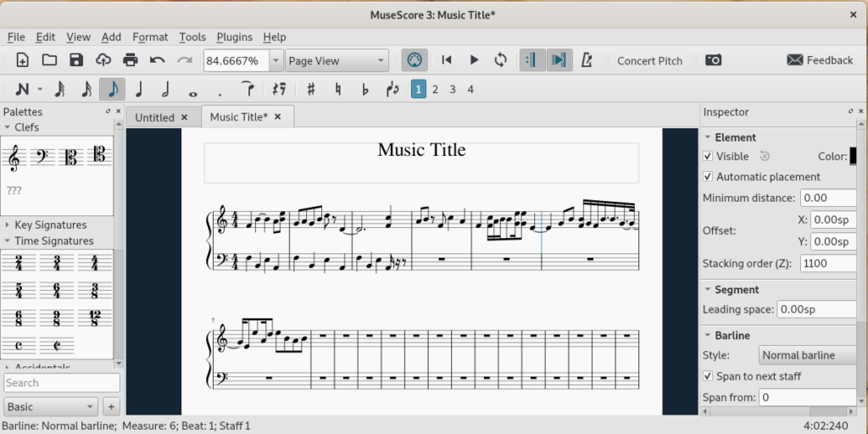Click the Concert Pitch button
The image size is (868, 434).
[649, 60]
